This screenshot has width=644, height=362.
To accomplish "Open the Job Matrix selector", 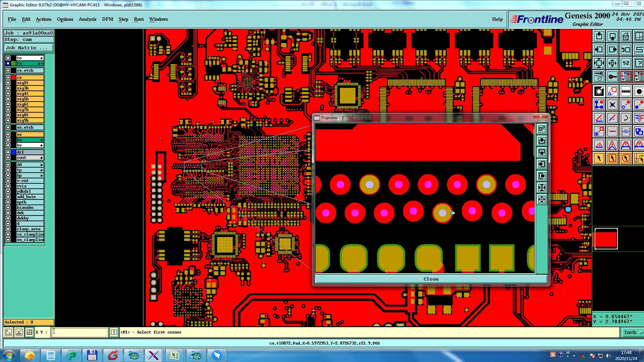I will point(29,48).
